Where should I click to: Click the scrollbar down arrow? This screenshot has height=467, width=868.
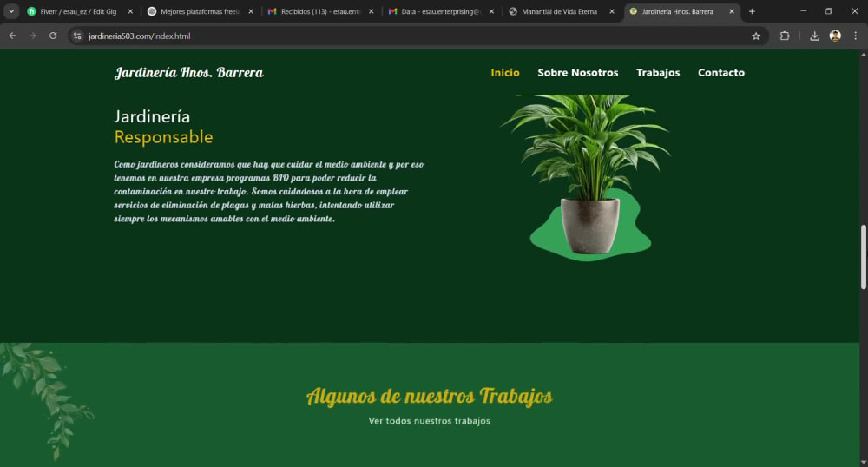pos(864,462)
